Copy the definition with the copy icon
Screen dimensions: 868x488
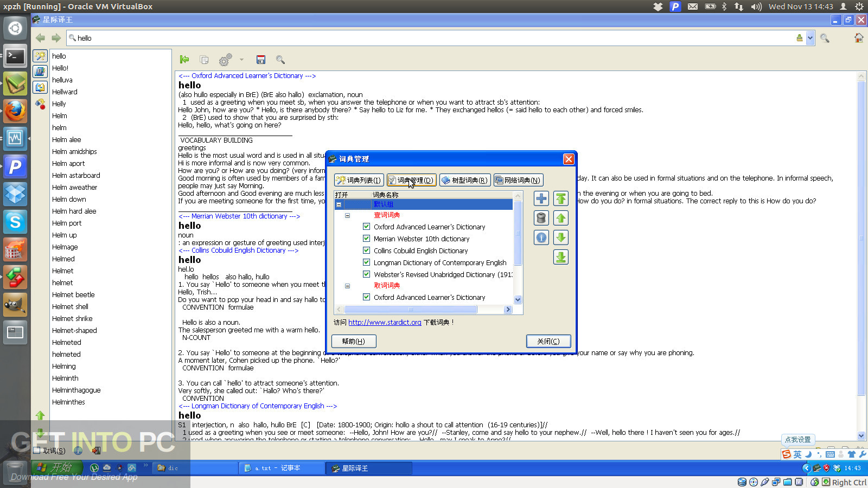204,60
